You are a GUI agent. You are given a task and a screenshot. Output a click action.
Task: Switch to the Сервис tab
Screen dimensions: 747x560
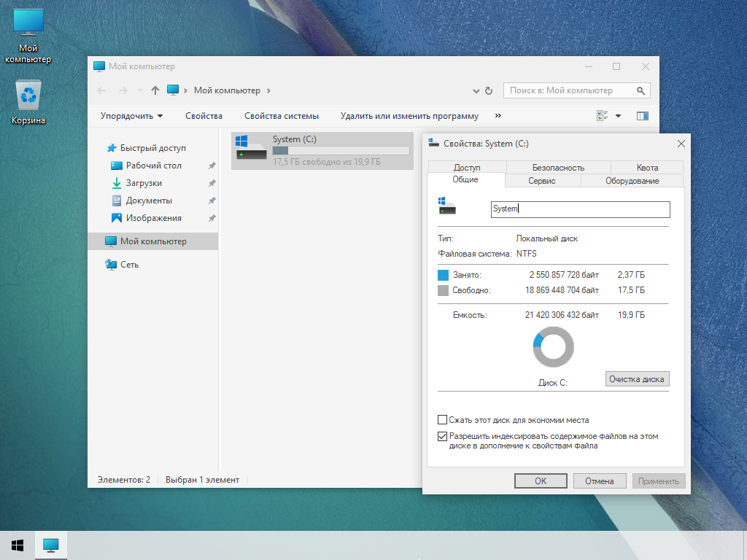(543, 180)
